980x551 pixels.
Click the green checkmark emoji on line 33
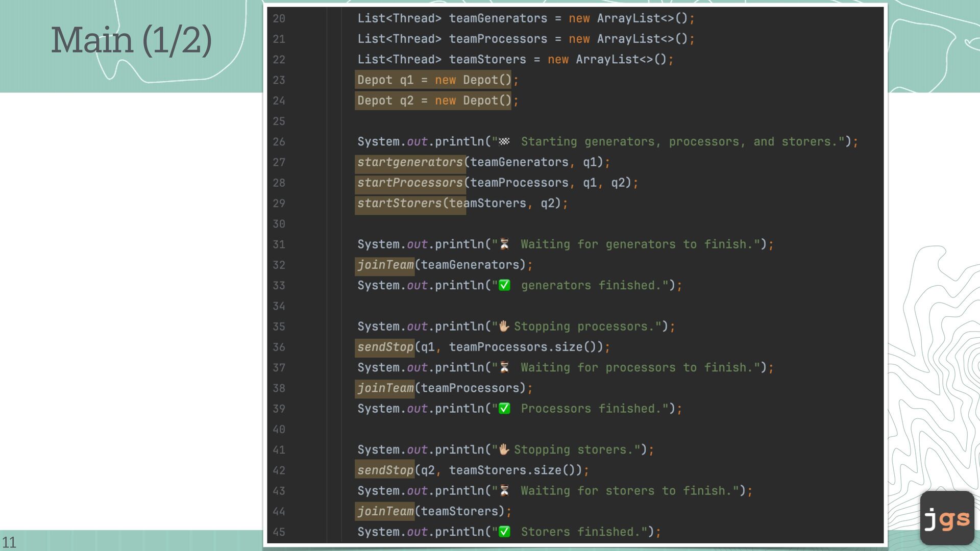(x=504, y=286)
